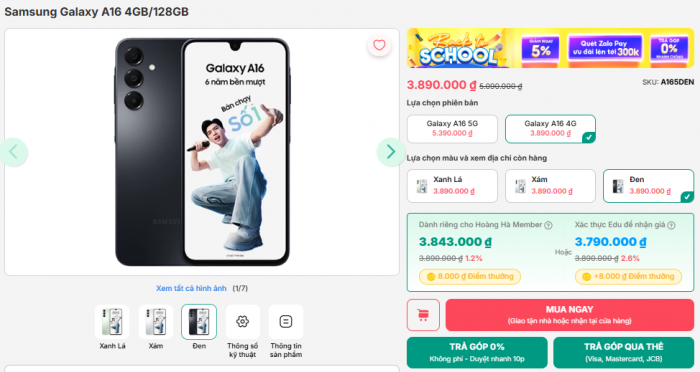Select the Galaxy A16 5G version
The width and height of the screenshot is (700, 372).
[452, 129]
